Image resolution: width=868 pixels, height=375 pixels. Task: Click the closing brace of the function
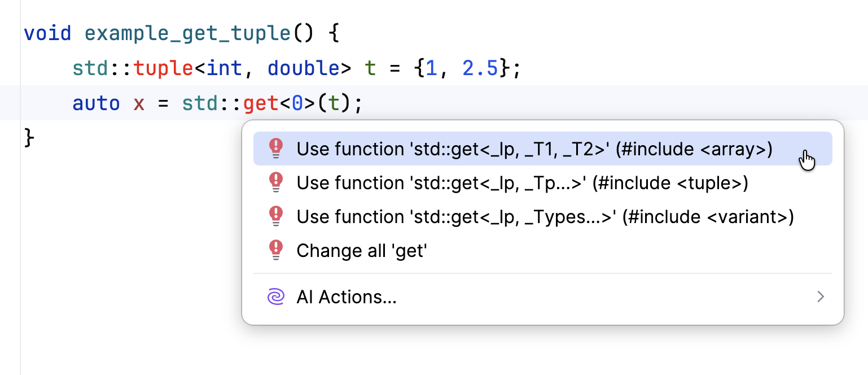pos(29,138)
